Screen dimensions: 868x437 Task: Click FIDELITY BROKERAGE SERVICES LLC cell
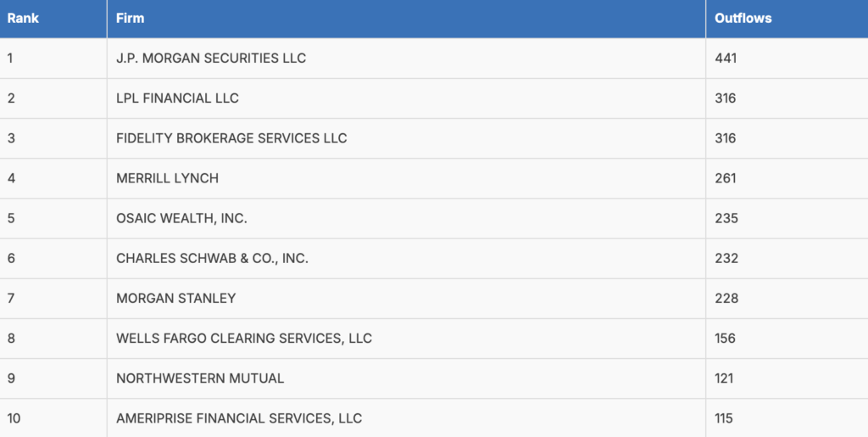coord(406,138)
